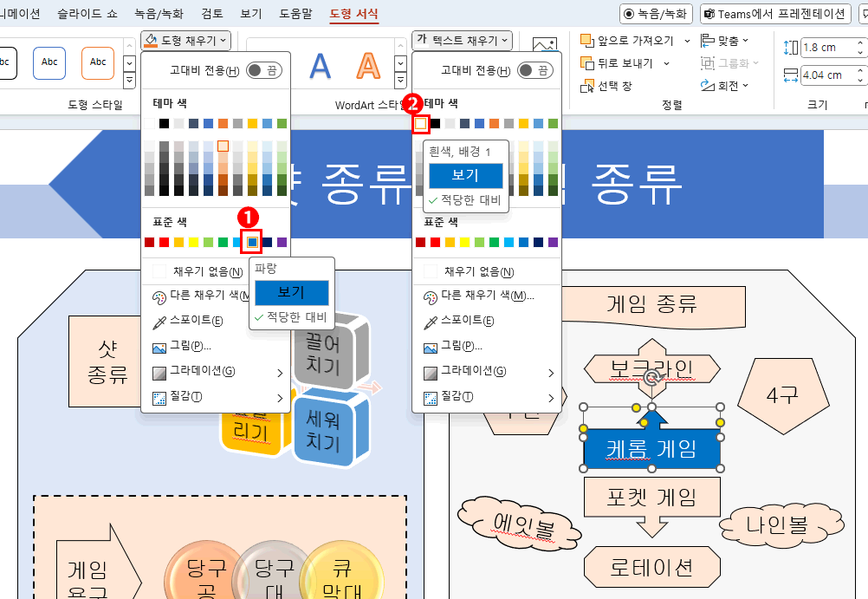Click the 녹음/녹화 button at top right
Screen dimensions: 868x599
coord(656,14)
